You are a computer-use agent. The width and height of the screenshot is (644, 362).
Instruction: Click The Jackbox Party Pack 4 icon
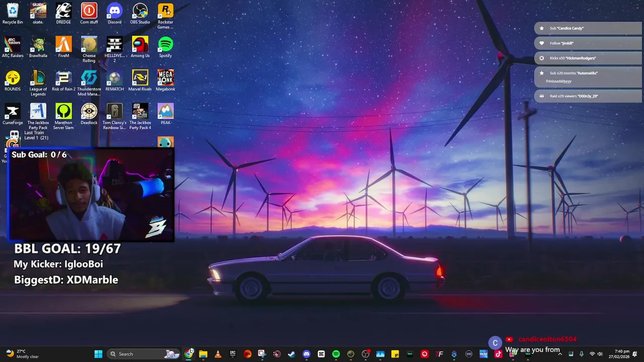tap(140, 117)
